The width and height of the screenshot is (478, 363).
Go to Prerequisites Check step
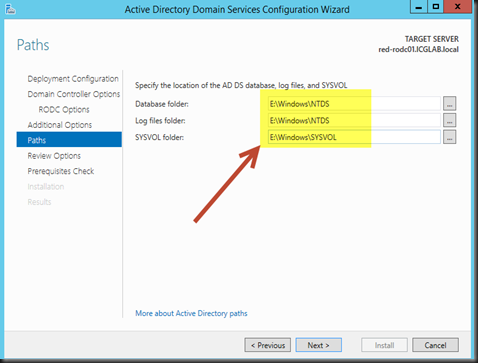tap(61, 171)
